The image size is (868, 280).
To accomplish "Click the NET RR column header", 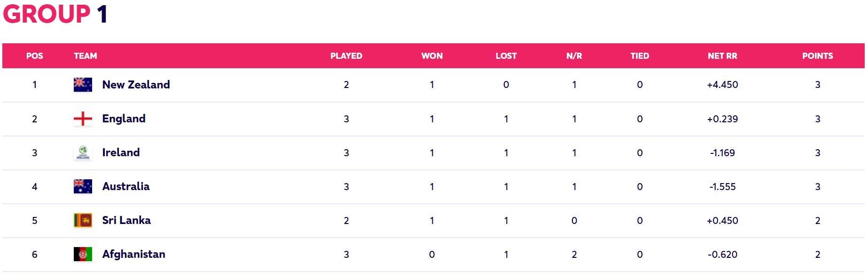I will [x=722, y=56].
